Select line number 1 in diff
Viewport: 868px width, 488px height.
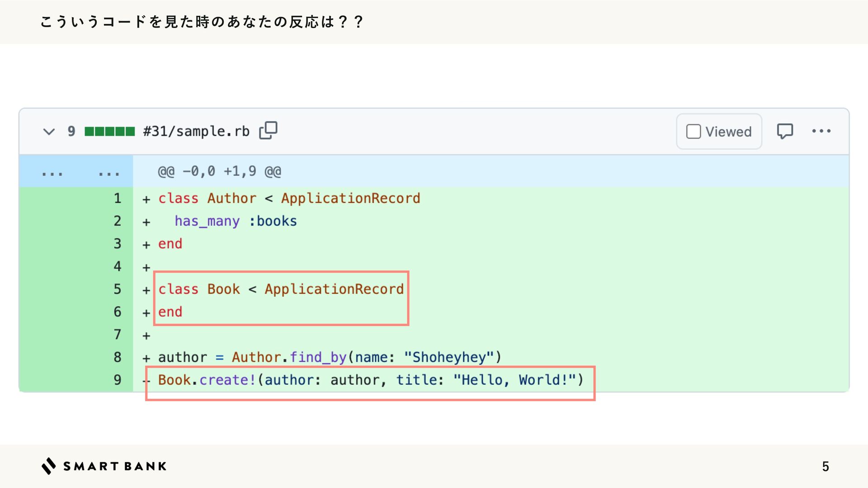pyautogui.click(x=117, y=198)
